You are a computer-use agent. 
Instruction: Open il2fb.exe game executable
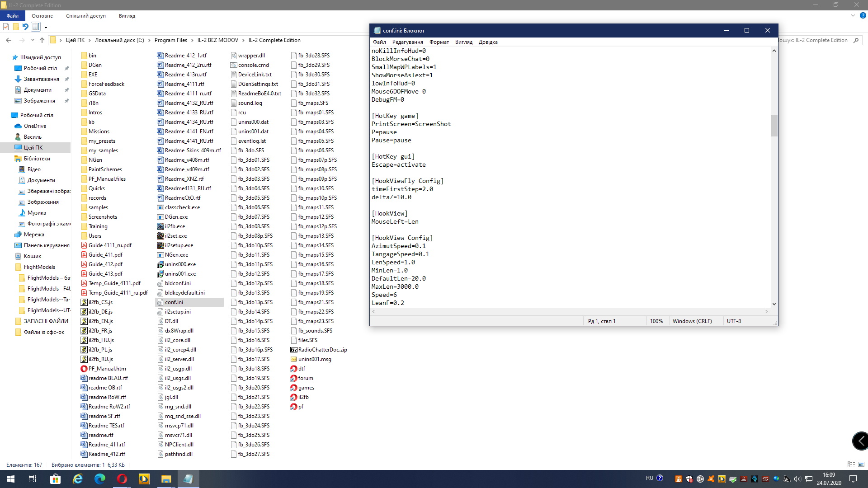coord(175,226)
